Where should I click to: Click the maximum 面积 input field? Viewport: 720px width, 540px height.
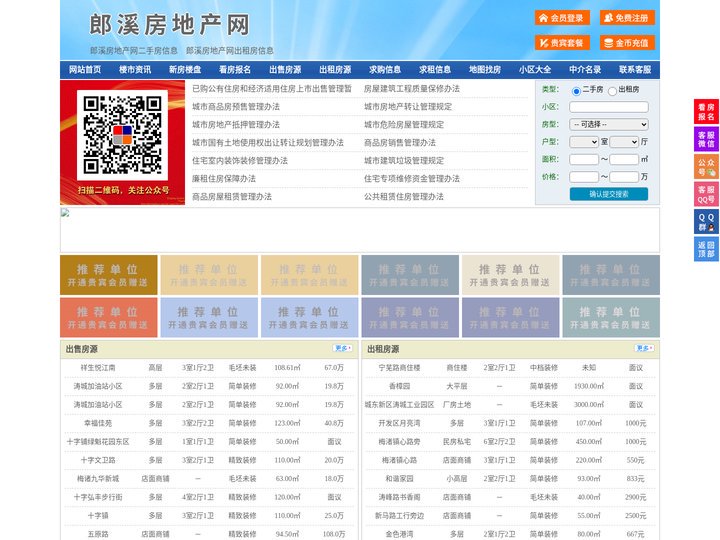click(624, 159)
